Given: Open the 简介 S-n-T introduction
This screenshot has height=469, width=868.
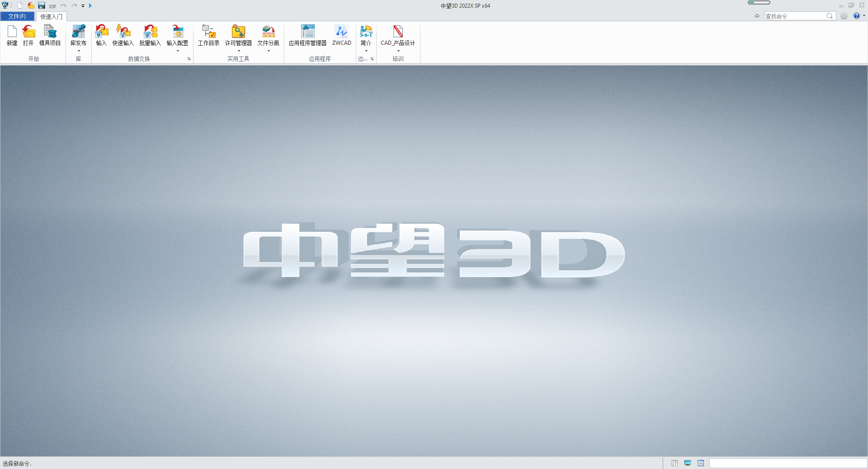Looking at the screenshot, I should click(366, 35).
